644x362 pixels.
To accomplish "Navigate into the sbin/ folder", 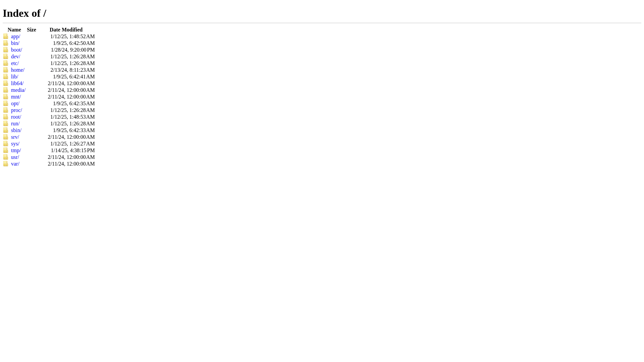I will tap(16, 130).
